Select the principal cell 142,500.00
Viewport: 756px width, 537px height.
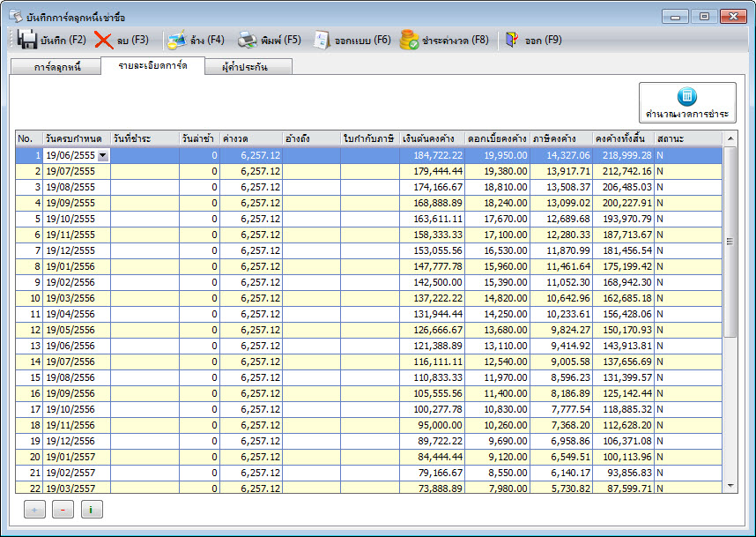coord(432,282)
